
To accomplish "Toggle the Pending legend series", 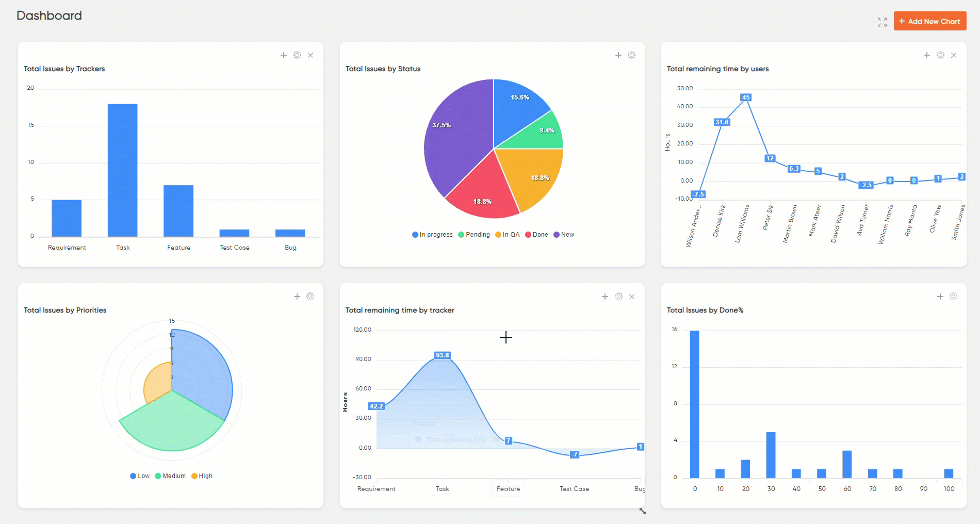I will pyautogui.click(x=474, y=235).
